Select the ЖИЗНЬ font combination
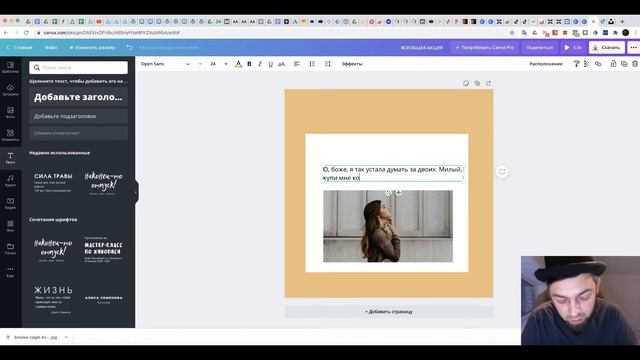 point(53,300)
